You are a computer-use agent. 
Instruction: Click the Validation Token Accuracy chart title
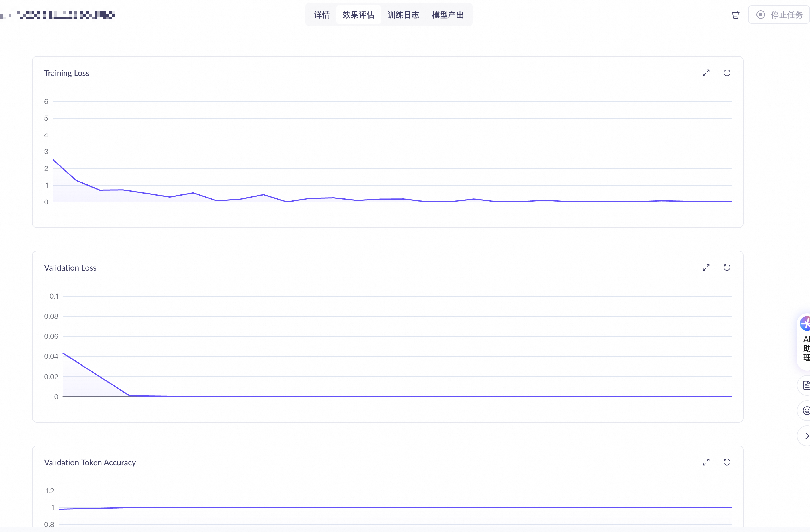pyautogui.click(x=90, y=463)
